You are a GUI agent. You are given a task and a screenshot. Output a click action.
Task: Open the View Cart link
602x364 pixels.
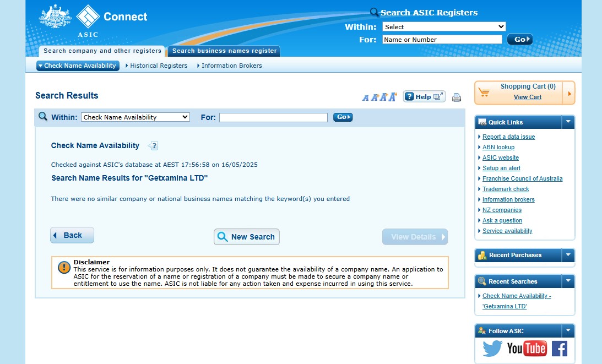528,97
